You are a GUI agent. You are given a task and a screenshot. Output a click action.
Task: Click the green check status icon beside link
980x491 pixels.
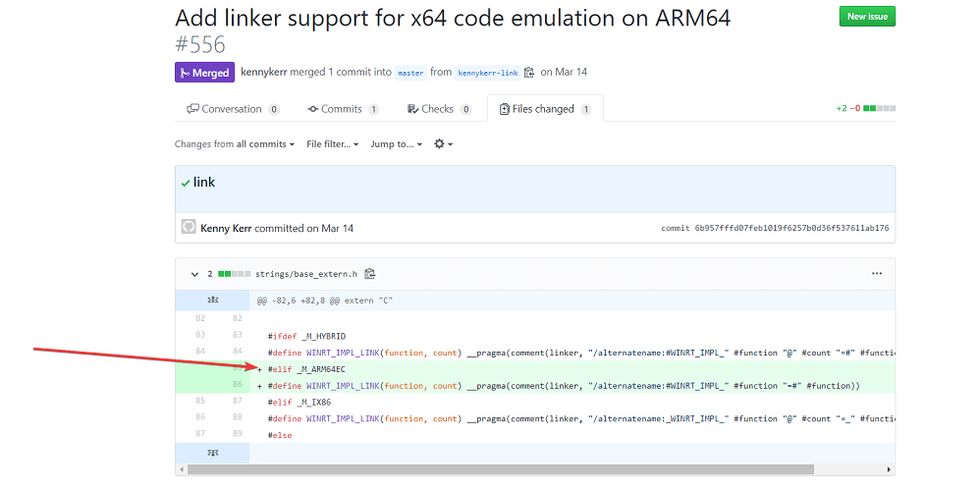point(185,183)
